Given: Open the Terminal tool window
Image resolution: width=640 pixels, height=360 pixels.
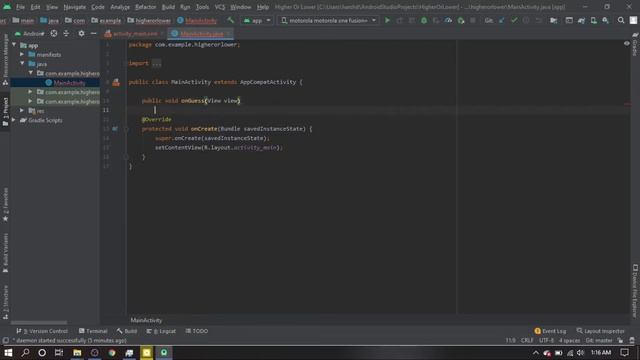Looking at the screenshot, I should click(x=93, y=331).
